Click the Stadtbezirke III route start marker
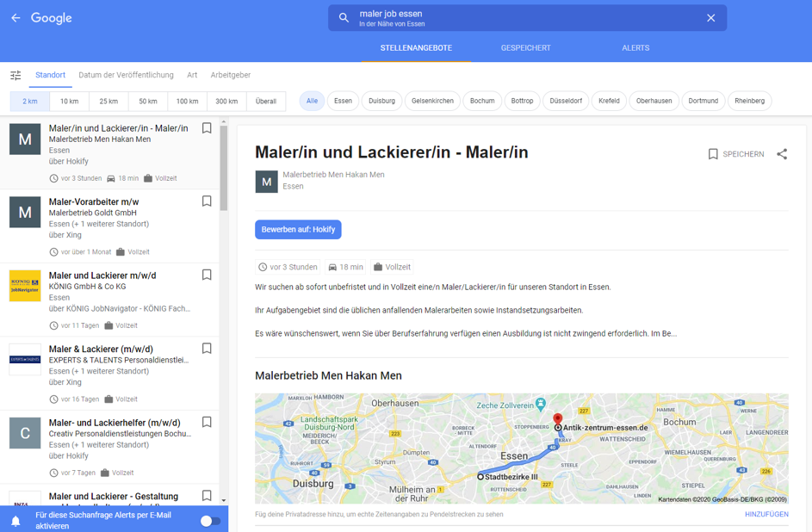This screenshot has height=532, width=812. click(x=480, y=477)
